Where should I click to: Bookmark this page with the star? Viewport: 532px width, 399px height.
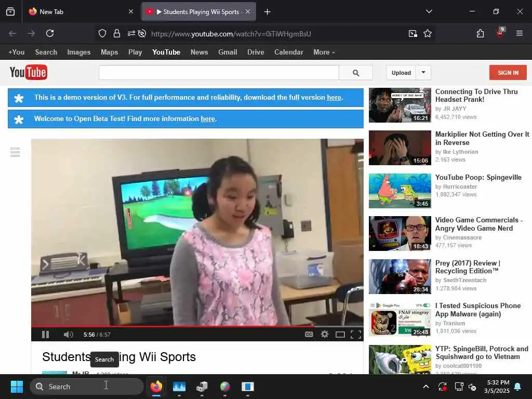click(x=428, y=33)
